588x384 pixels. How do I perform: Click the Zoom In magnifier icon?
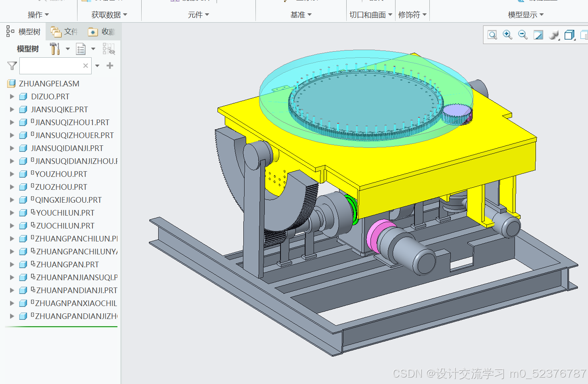(507, 35)
